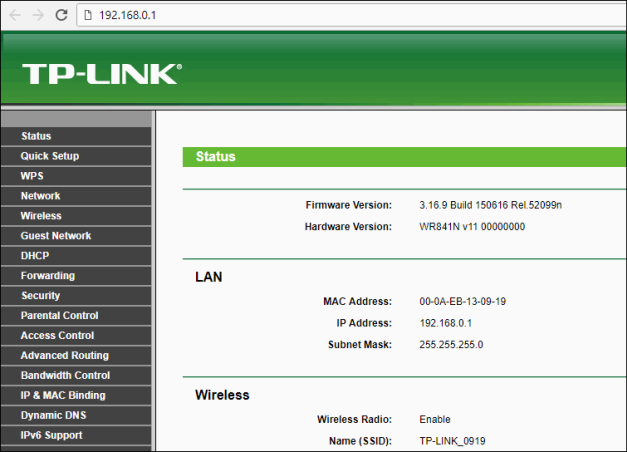Viewport: 627px width, 452px height.
Task: Click LAN IP Address value 192.168.0.1
Action: click(x=445, y=323)
